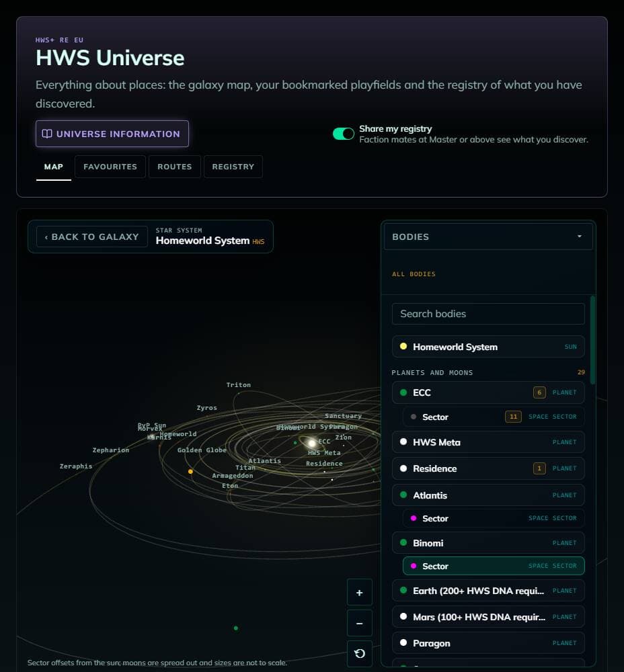This screenshot has width=624, height=672.
Task: Click the All Bodies filter label
Action: tap(414, 274)
